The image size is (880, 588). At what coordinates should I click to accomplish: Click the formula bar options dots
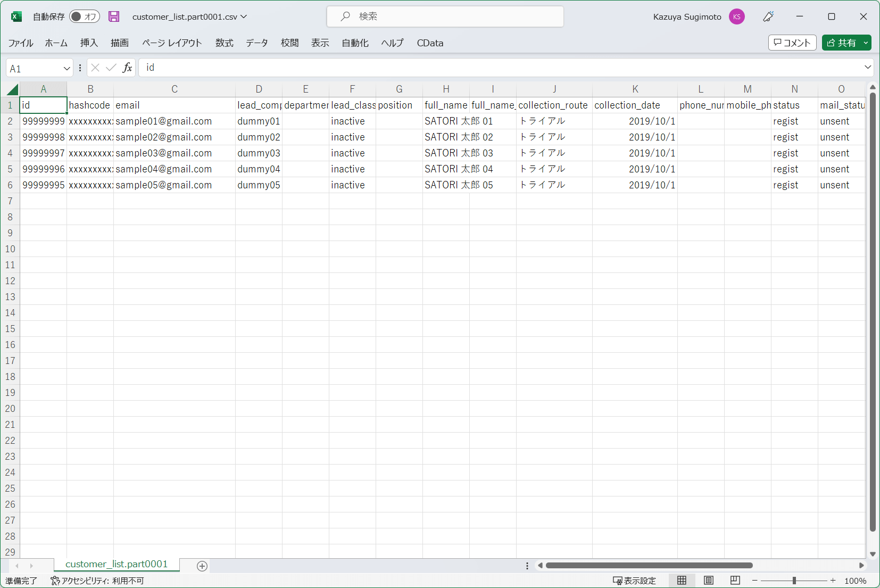pos(80,68)
